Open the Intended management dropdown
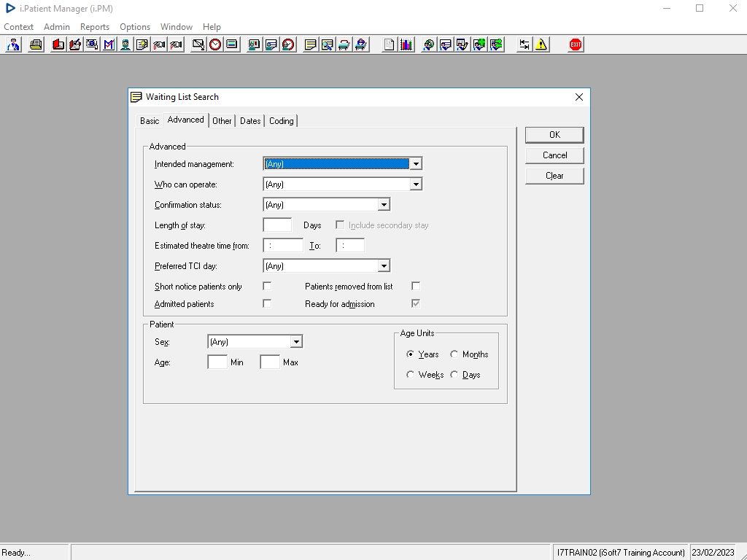The image size is (747, 560). tap(416, 164)
